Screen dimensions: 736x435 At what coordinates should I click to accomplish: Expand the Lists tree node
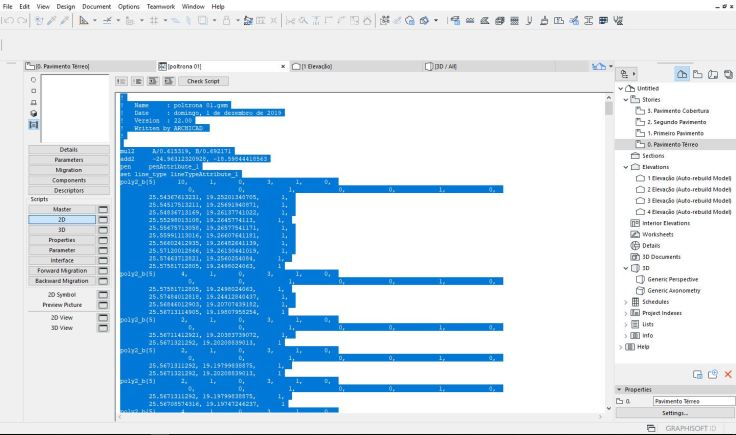(626, 325)
